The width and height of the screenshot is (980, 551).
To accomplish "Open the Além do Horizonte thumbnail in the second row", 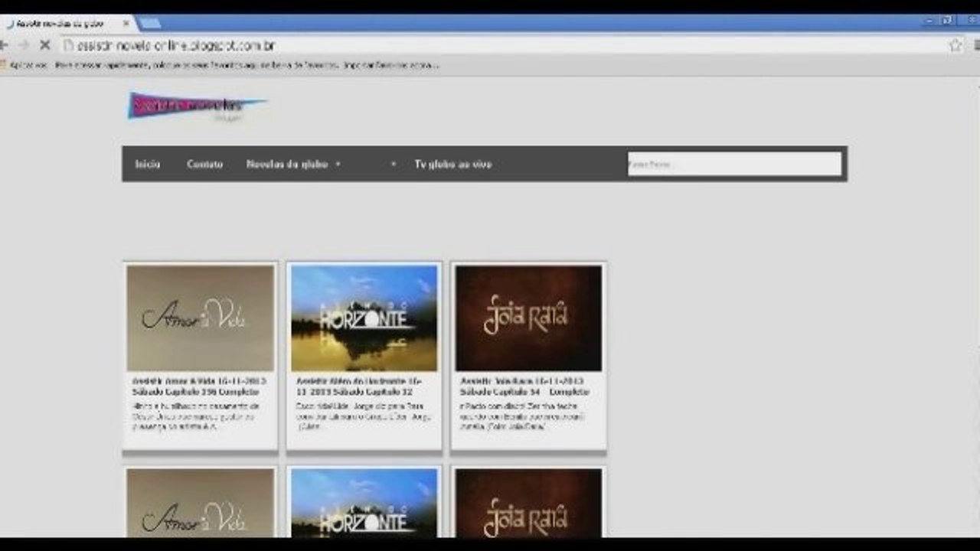I will click(x=364, y=503).
